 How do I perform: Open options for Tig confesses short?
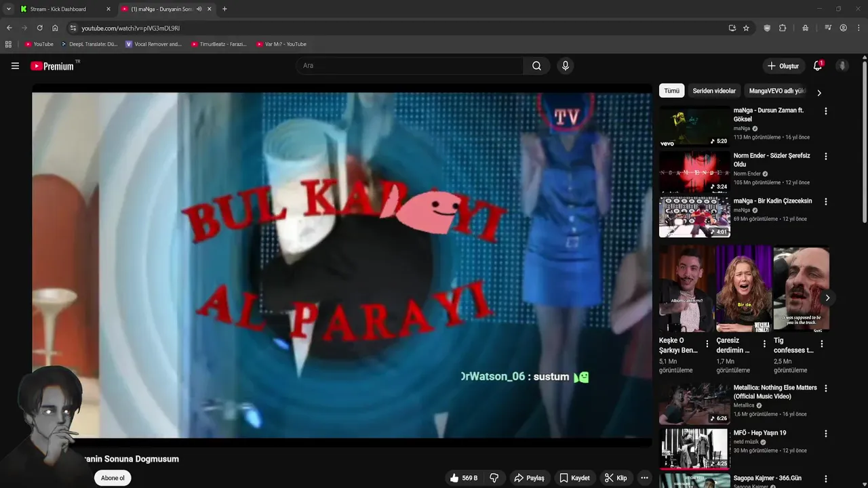coord(822,344)
